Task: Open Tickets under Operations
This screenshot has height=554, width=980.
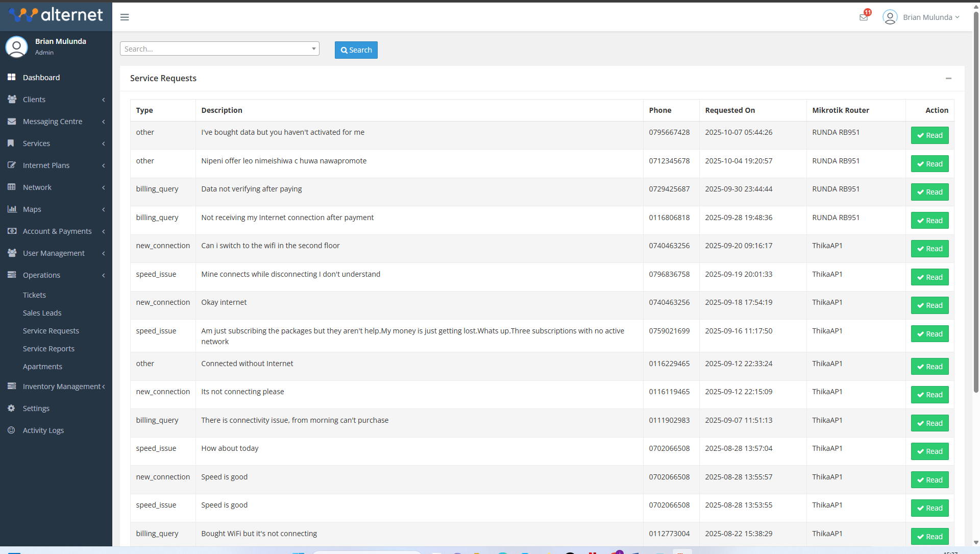Action: (34, 295)
